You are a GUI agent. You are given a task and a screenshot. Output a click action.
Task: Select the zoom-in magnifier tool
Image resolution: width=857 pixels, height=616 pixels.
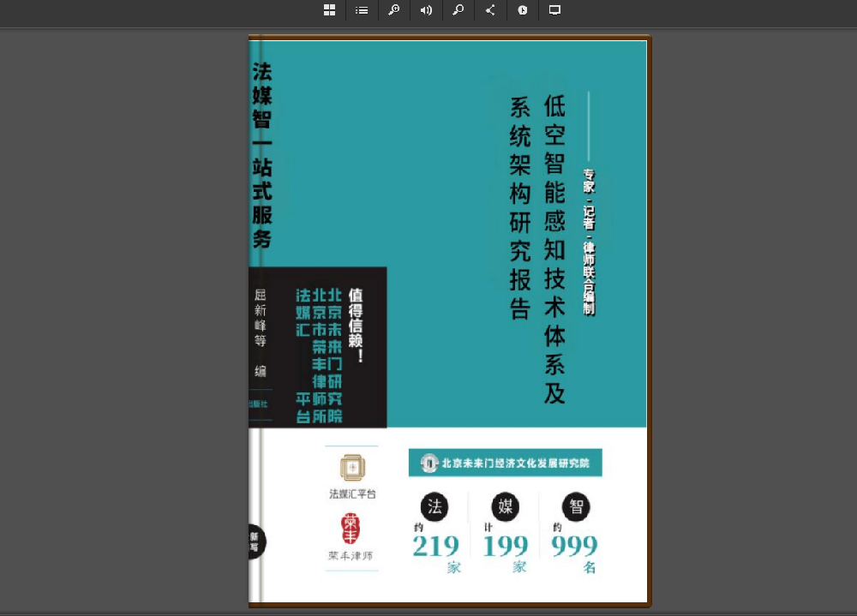point(393,10)
